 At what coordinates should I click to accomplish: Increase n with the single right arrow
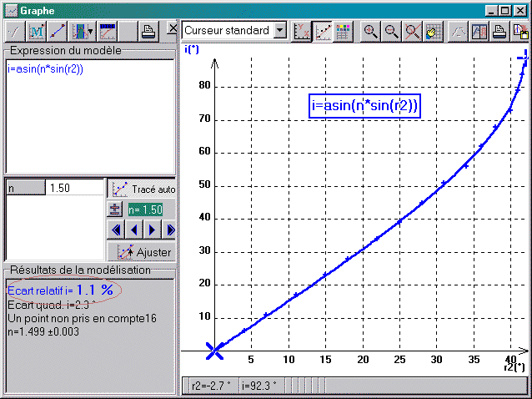pos(152,229)
